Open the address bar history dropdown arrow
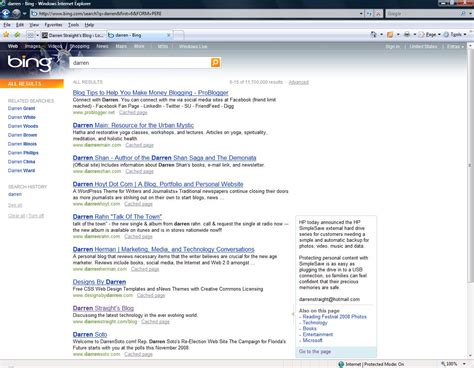Viewport: 474px width, 368px height. point(361,14)
